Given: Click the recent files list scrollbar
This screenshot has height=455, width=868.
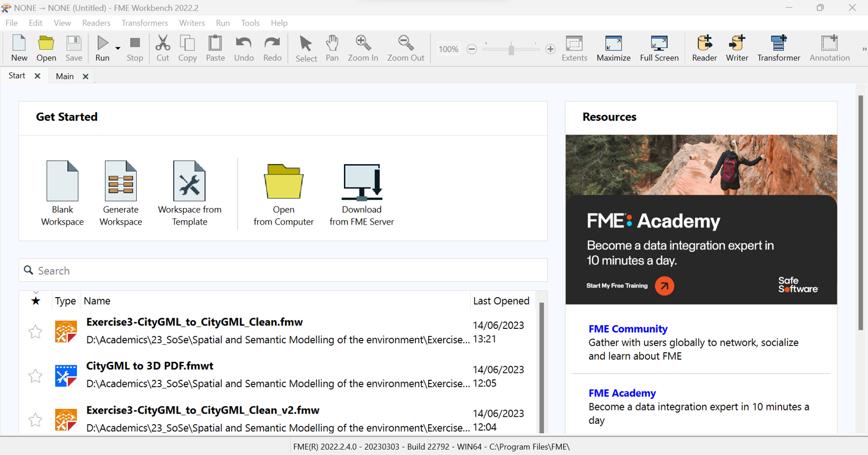Looking at the screenshot, I should click(542, 367).
